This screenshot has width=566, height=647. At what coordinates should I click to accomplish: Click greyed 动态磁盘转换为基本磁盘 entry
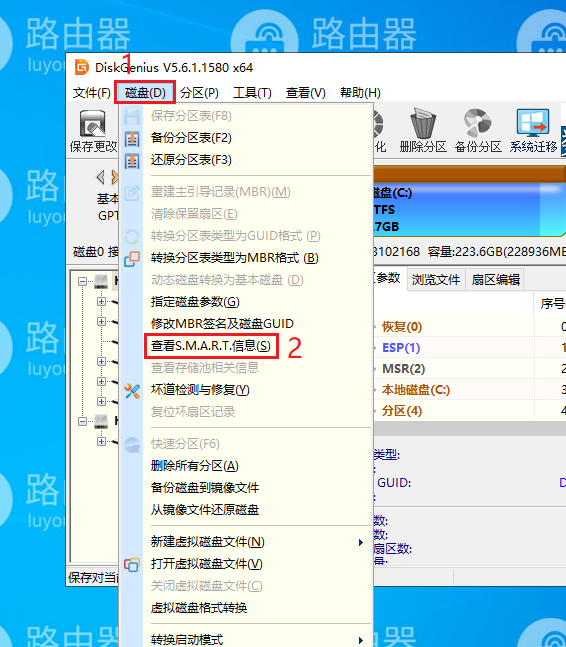click(x=227, y=280)
